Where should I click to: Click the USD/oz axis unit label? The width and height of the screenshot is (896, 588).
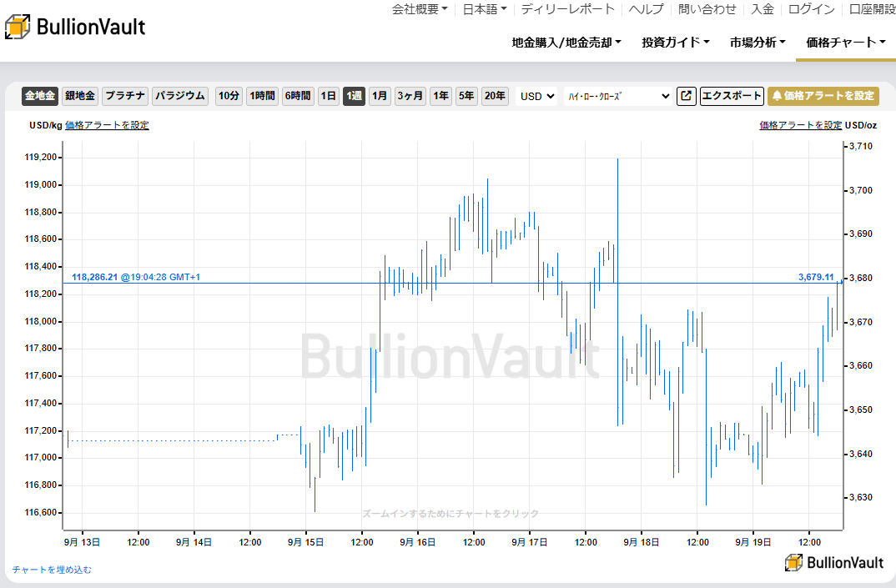coord(861,125)
